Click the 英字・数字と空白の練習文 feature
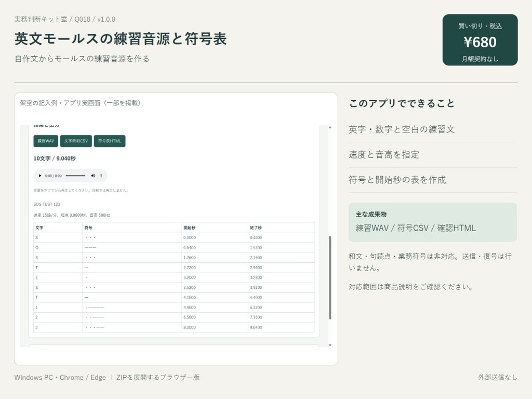The height and width of the screenshot is (399, 532). pos(402,129)
